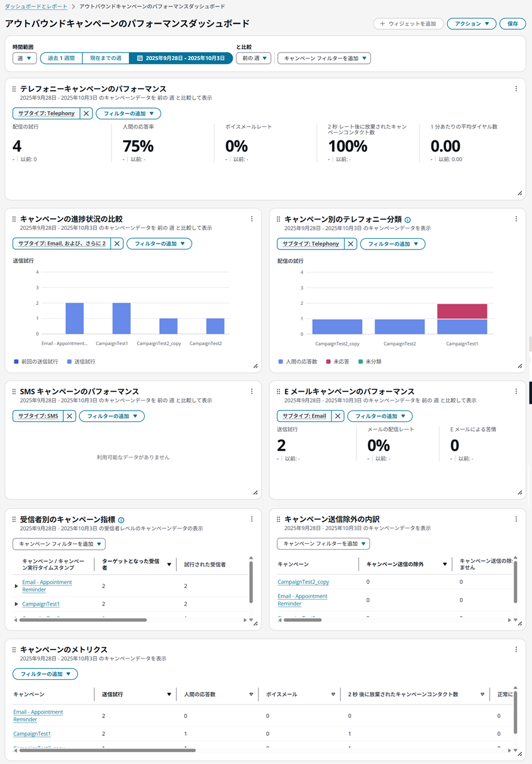This screenshot has height=764, width=532.
Task: Open ダッシュボードとレポート breadcrumb link
Action: [36, 6]
